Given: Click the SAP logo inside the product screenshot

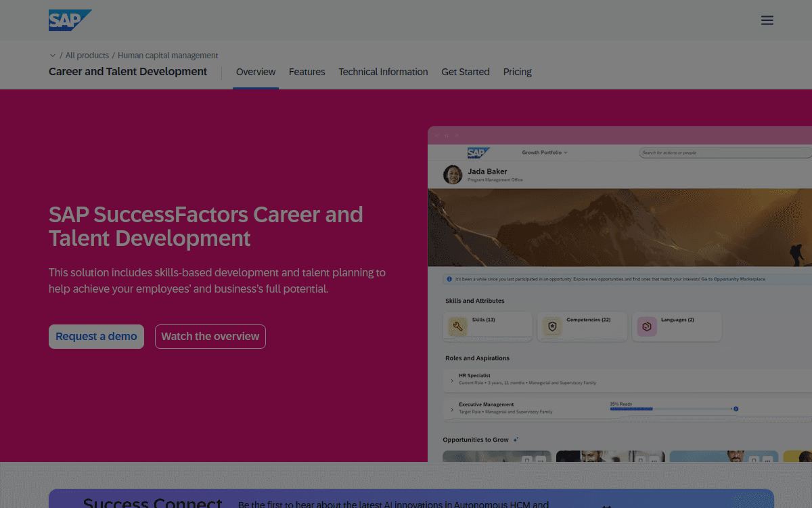Looking at the screenshot, I should (x=478, y=153).
